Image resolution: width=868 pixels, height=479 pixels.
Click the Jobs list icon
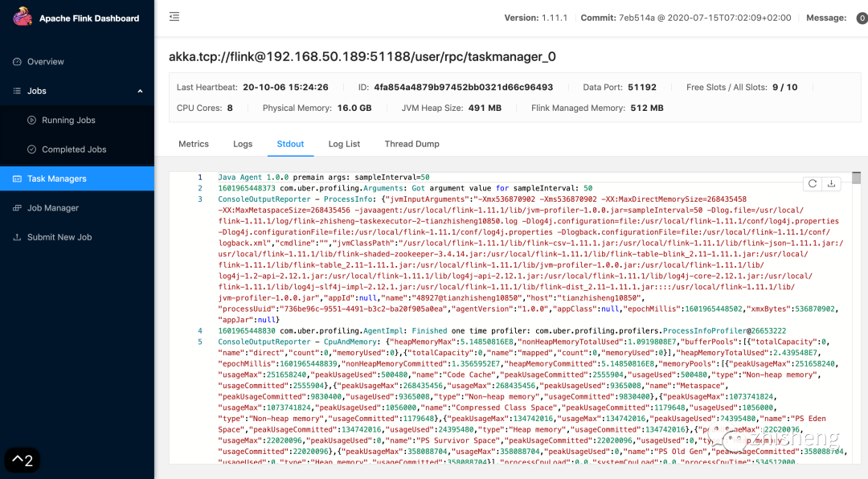click(17, 91)
